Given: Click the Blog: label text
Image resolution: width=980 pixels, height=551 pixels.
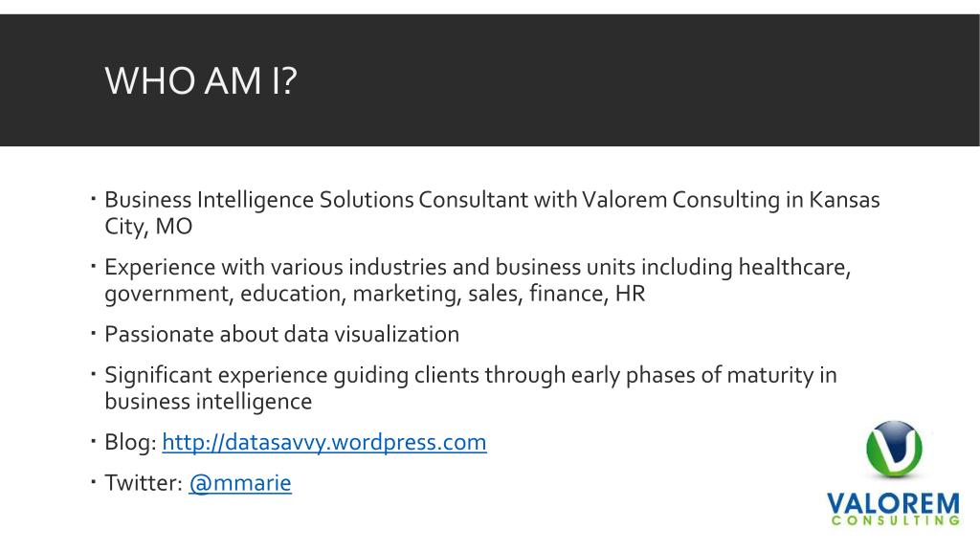Looking at the screenshot, I should 130,442.
